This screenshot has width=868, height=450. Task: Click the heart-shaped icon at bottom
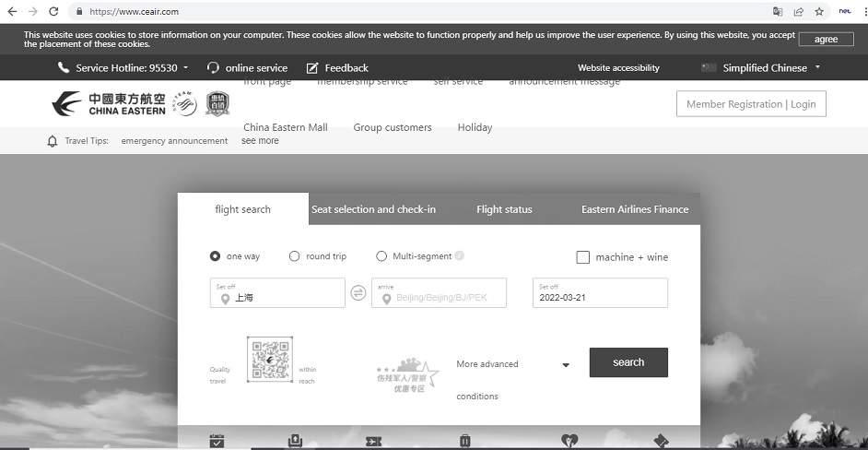569,441
